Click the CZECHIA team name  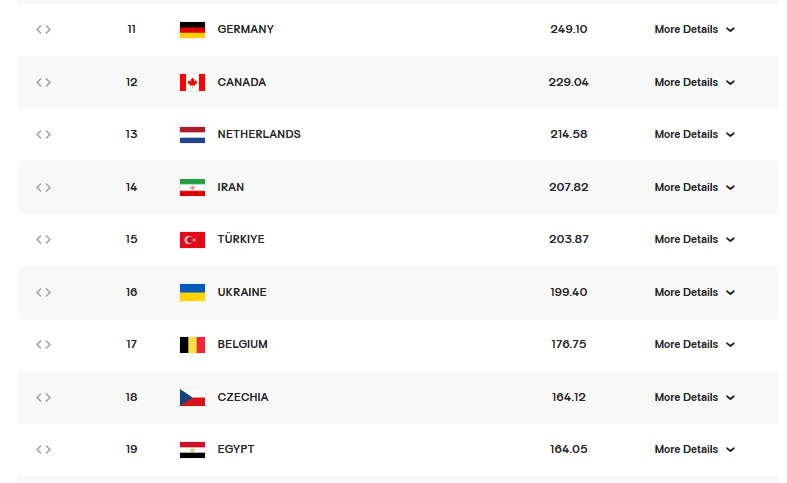point(243,397)
